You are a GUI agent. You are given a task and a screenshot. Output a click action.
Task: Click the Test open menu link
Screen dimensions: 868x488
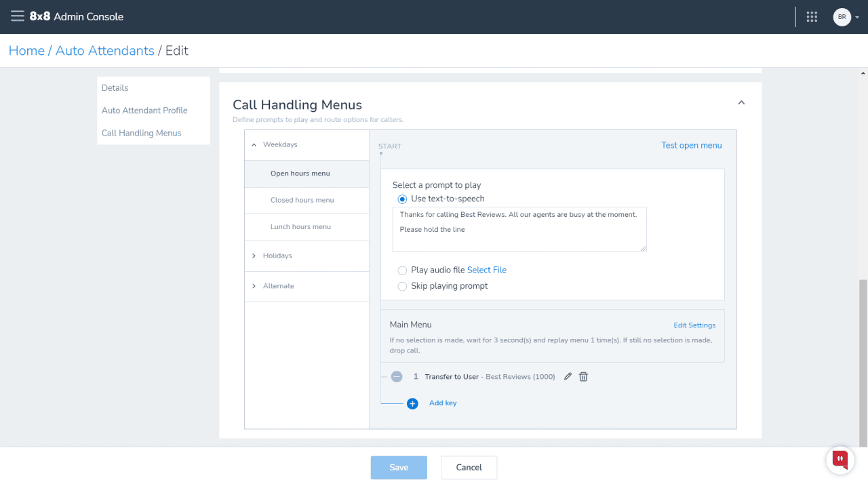691,146
